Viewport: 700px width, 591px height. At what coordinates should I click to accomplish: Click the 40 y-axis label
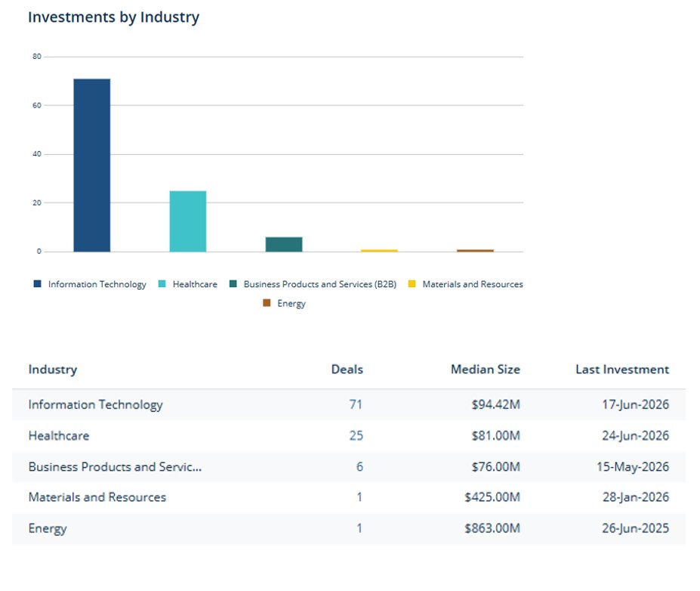(36, 154)
